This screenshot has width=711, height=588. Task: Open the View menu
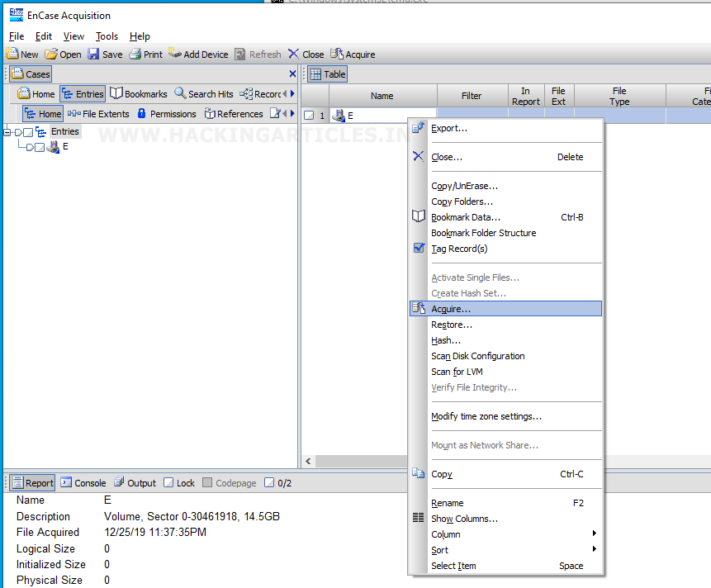coord(73,36)
